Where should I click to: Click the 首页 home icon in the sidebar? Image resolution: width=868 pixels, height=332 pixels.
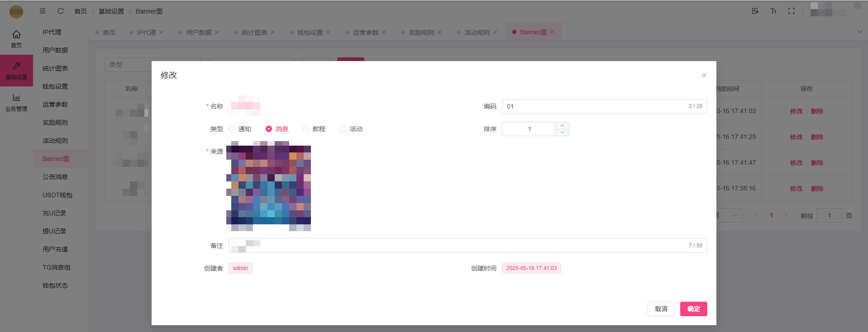pyautogui.click(x=16, y=34)
